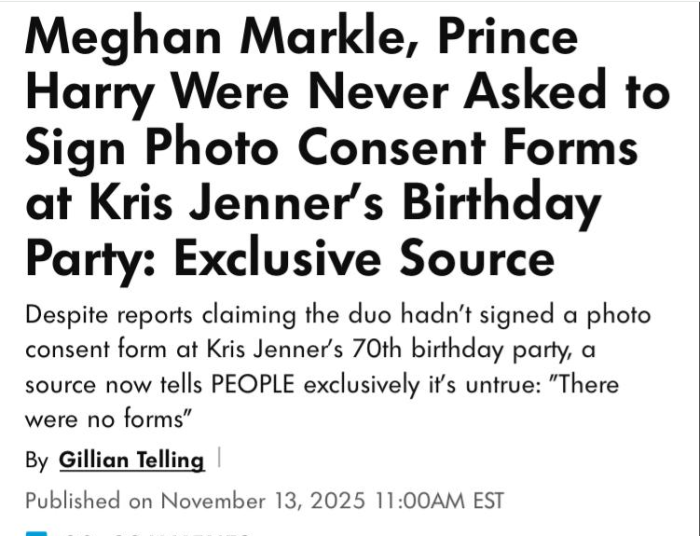Click the vertical divider after the author name
700x536 pixels.
tap(218, 460)
